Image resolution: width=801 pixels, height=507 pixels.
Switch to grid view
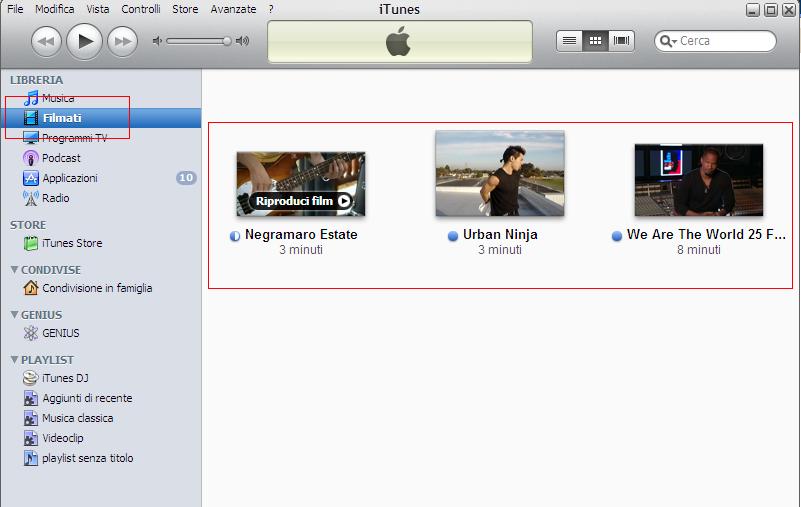595,41
